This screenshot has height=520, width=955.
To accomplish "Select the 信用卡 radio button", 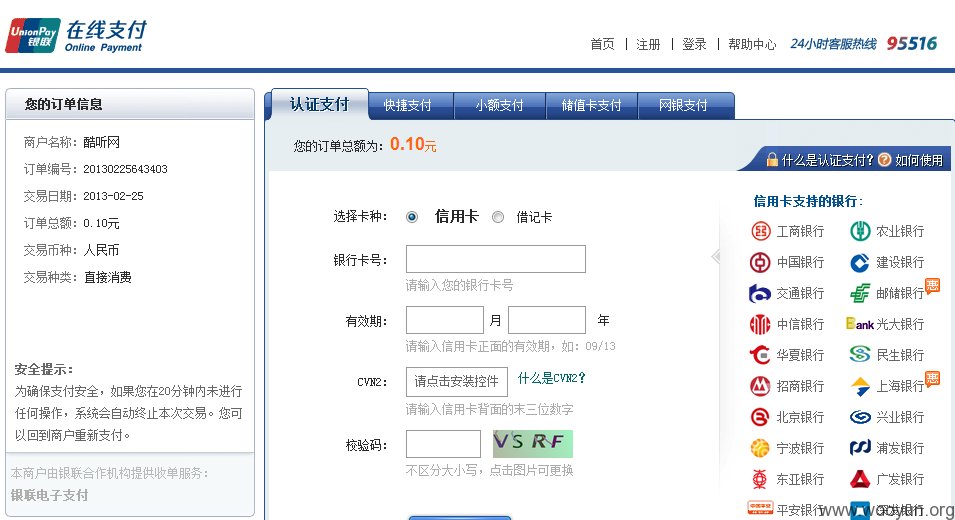I will point(412,217).
